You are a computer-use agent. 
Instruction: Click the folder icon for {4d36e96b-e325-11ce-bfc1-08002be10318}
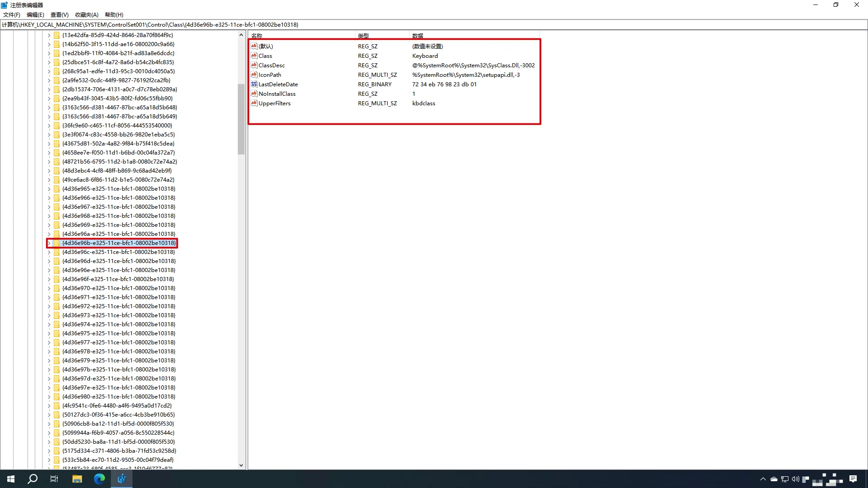point(57,243)
